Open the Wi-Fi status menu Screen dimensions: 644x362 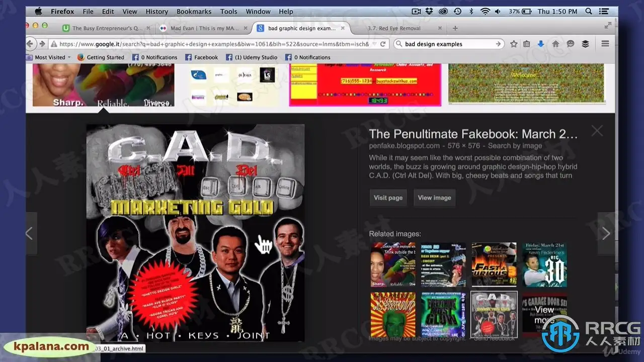click(485, 11)
